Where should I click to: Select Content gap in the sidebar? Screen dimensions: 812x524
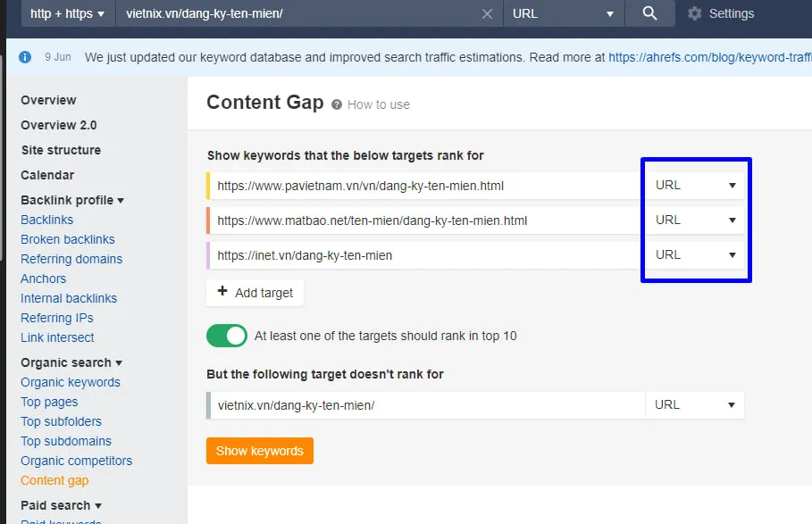tap(54, 480)
